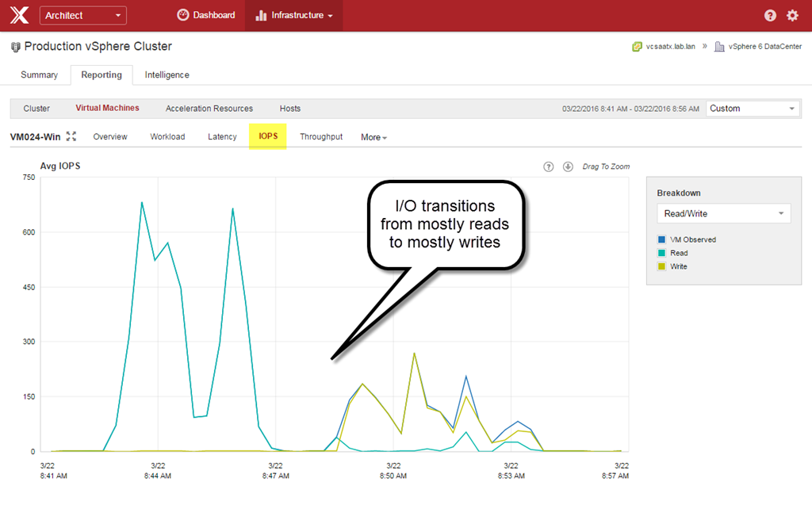Click the vcsaatx.lab.lan vCenter icon
812x524 pixels.
(637, 47)
